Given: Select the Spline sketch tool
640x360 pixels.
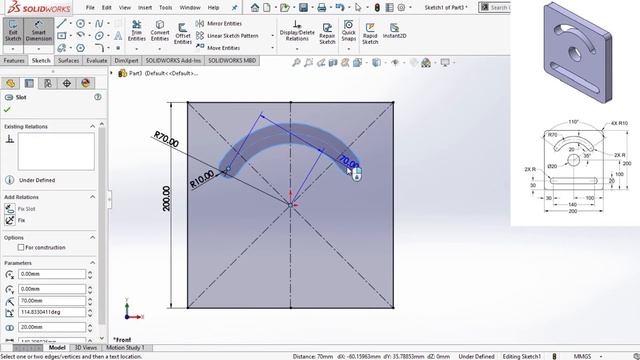Looking at the screenshot, I should click(99, 24).
